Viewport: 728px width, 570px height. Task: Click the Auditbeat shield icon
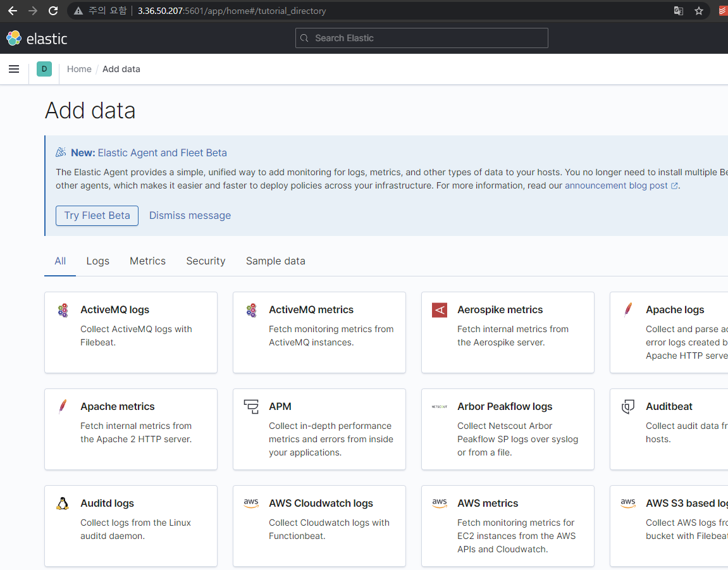point(628,407)
